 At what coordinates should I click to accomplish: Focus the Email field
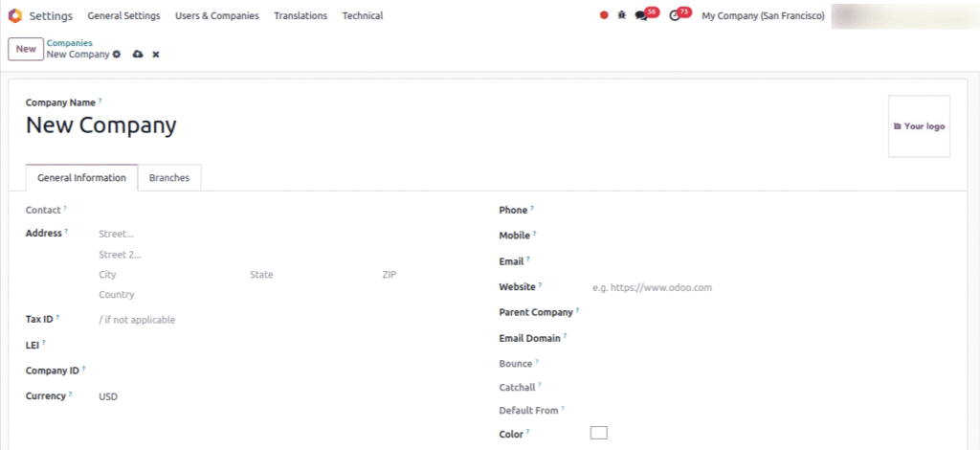coord(771,262)
